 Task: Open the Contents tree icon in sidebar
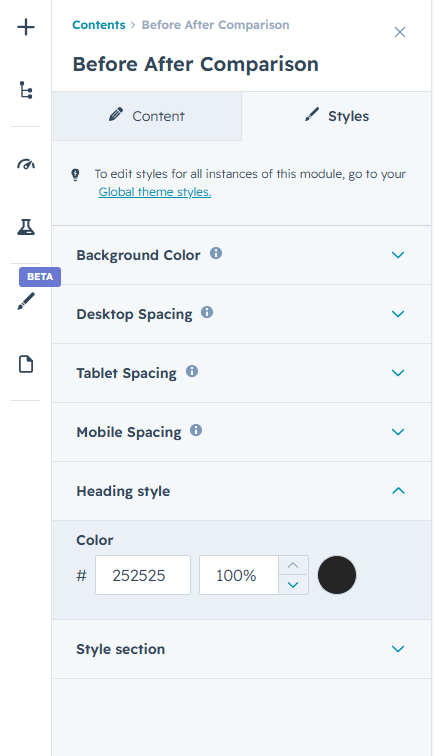pos(26,90)
